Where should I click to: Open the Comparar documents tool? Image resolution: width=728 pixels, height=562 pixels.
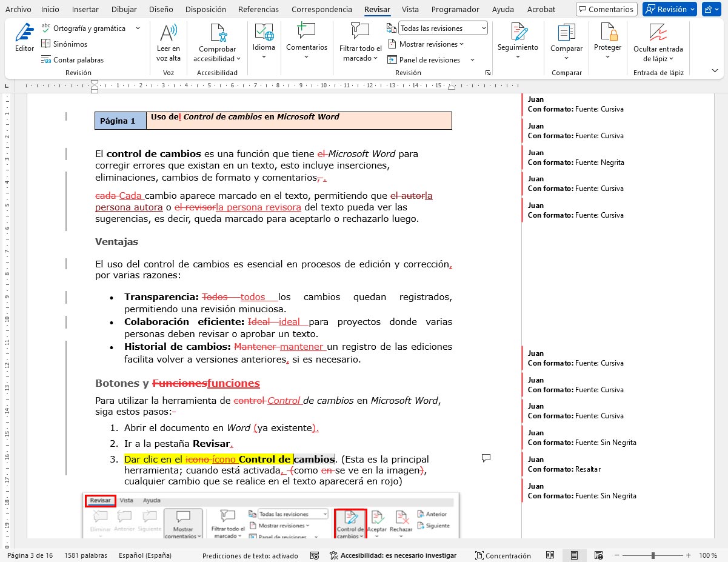[566, 38]
